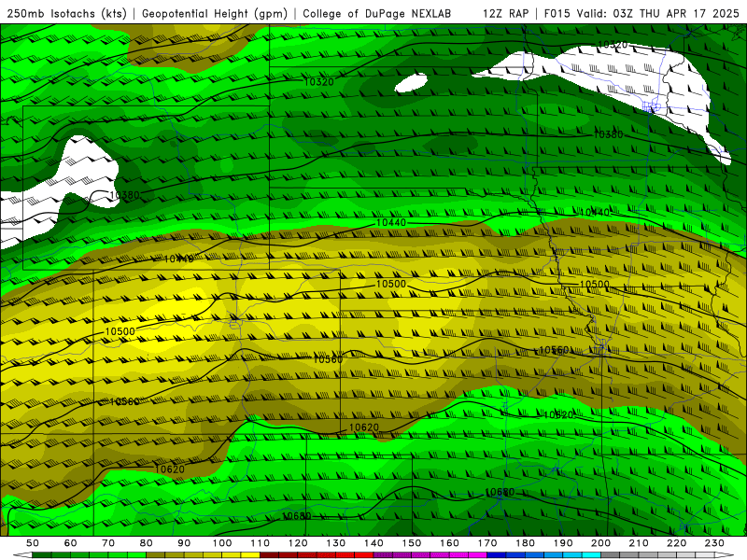Viewport: 747px width, 560px height.
Task: Click the 70 label on the legend
Action: pyautogui.click(x=108, y=543)
